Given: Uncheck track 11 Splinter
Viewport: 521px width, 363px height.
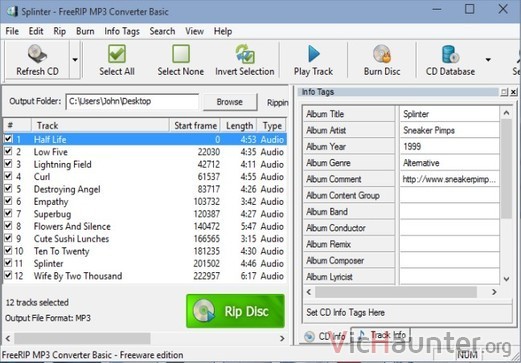Looking at the screenshot, I should point(8,263).
